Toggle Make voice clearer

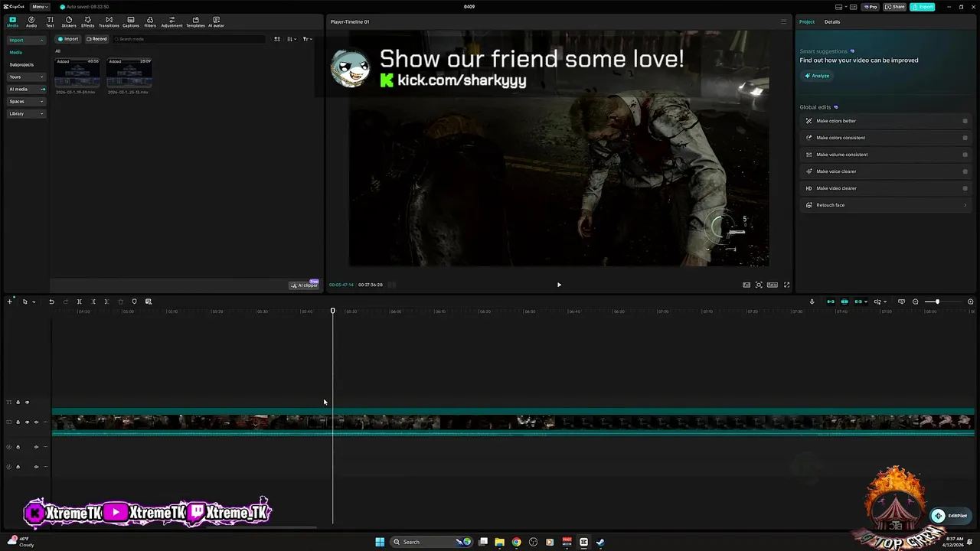click(965, 171)
